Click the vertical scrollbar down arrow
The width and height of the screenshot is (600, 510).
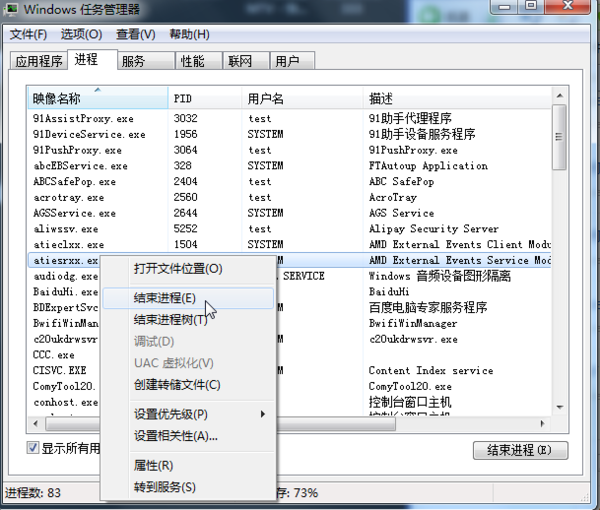click(x=560, y=407)
